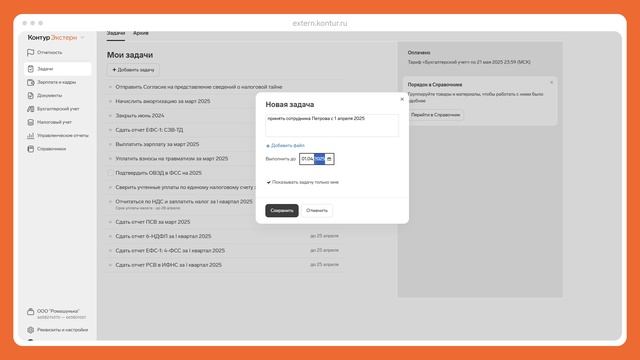Click the extern.kontur.ru address bar
The width and height of the screenshot is (640, 360).
pos(320,23)
